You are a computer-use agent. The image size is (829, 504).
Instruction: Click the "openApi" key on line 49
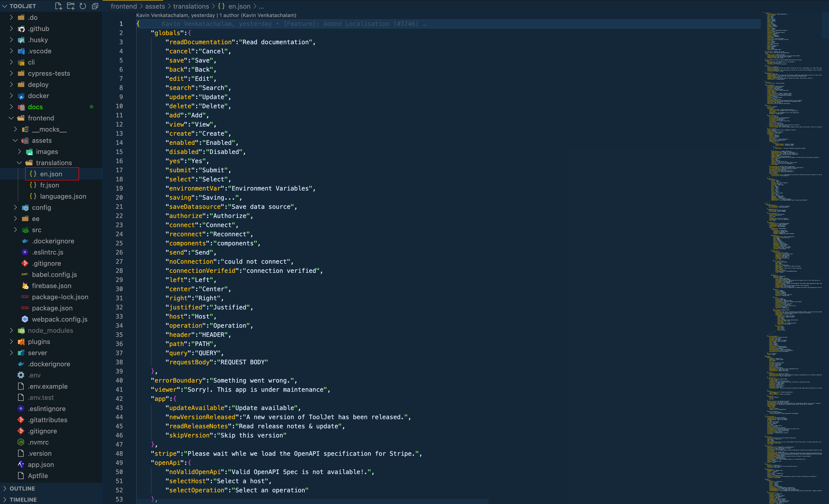coord(167,463)
